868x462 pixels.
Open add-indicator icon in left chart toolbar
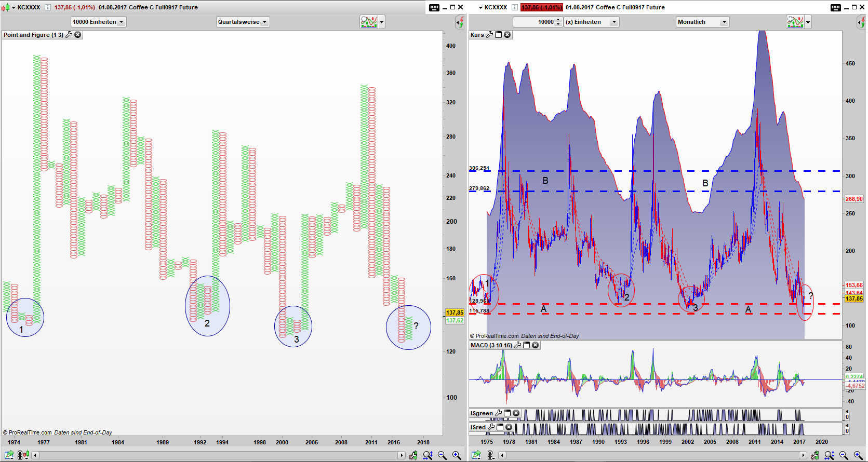click(368, 22)
